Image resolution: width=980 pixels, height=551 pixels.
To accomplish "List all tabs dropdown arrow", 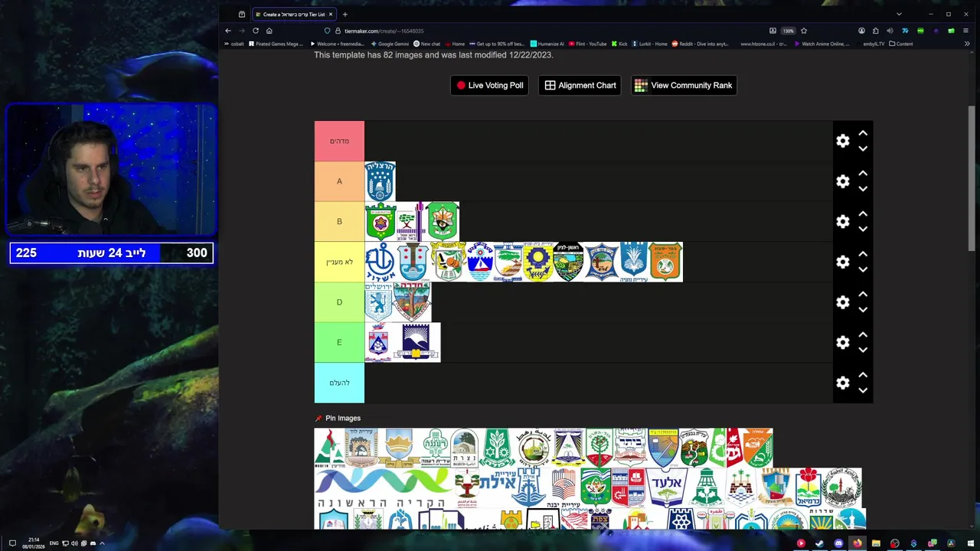I will [x=899, y=14].
